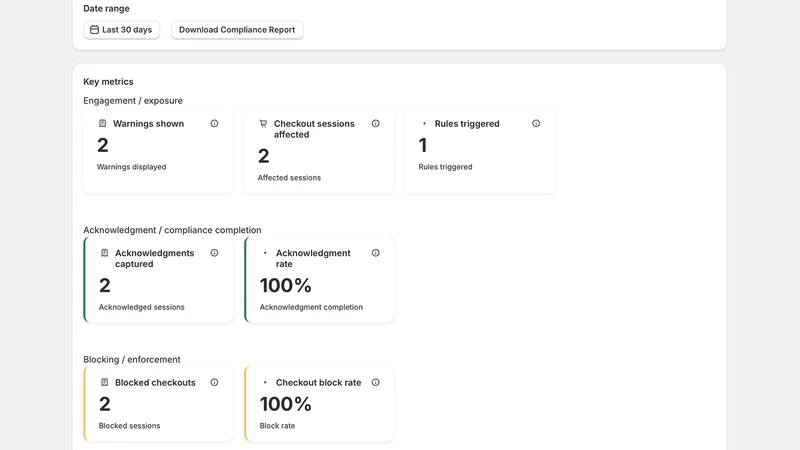This screenshot has height=450, width=800.
Task: Open the Last 30 days date range picker
Action: pos(121,30)
